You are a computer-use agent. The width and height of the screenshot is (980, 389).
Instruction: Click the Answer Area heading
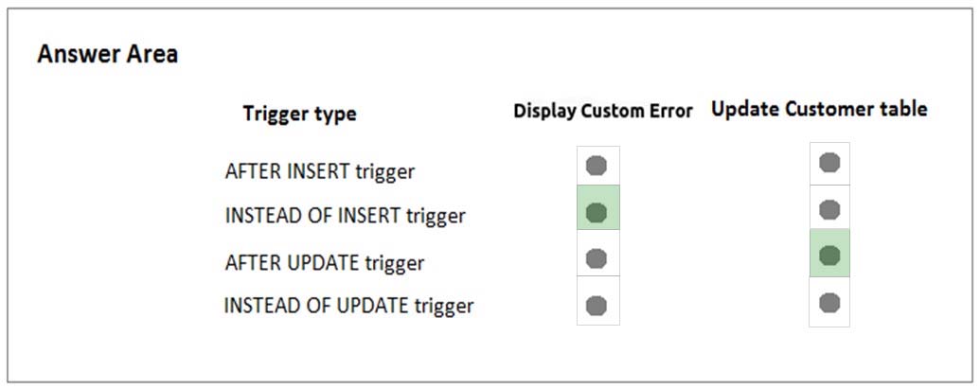tap(108, 54)
